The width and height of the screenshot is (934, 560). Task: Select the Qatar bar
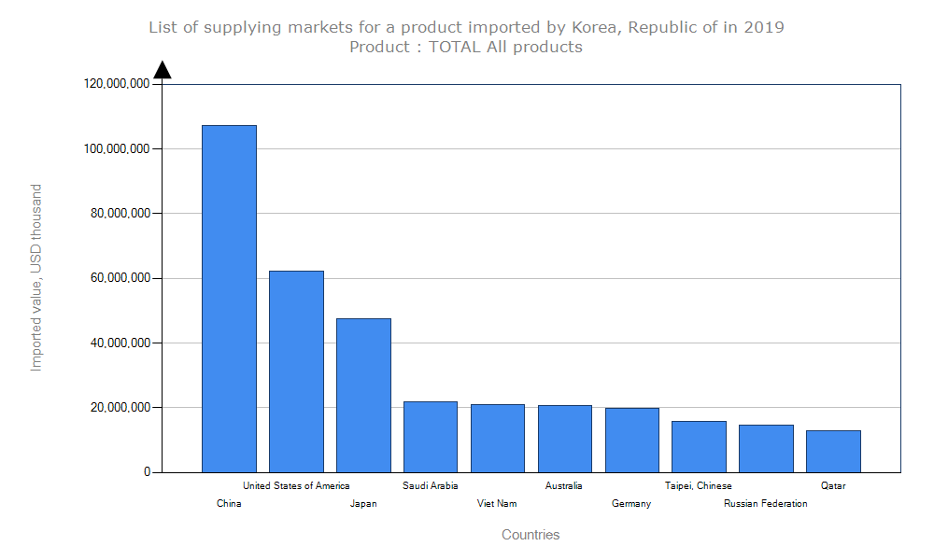pyautogui.click(x=833, y=451)
